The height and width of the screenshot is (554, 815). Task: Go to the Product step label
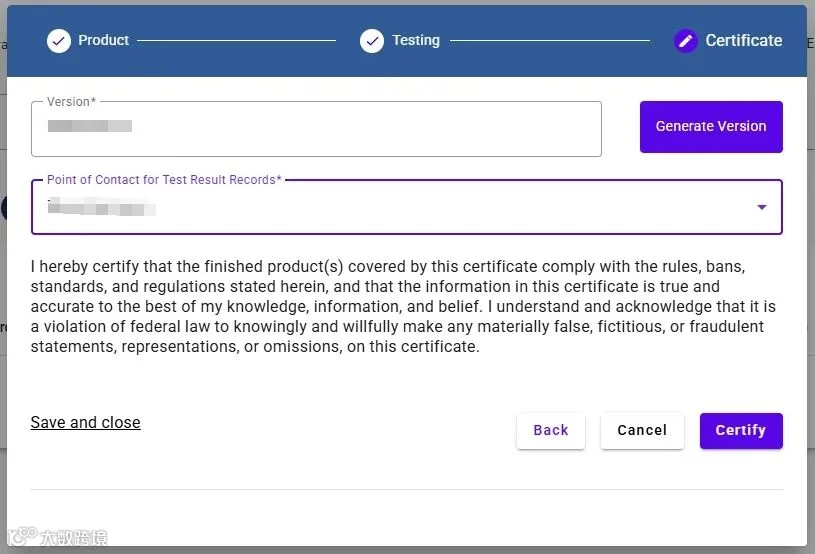103,40
